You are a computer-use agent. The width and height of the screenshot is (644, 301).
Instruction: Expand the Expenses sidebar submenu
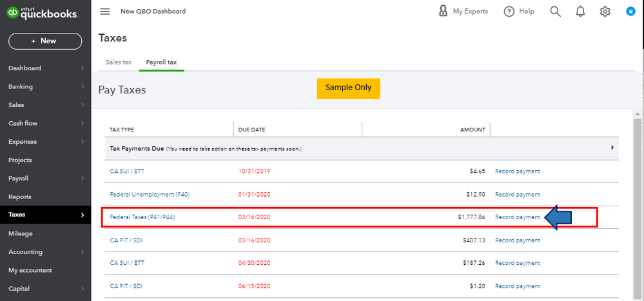pos(83,142)
